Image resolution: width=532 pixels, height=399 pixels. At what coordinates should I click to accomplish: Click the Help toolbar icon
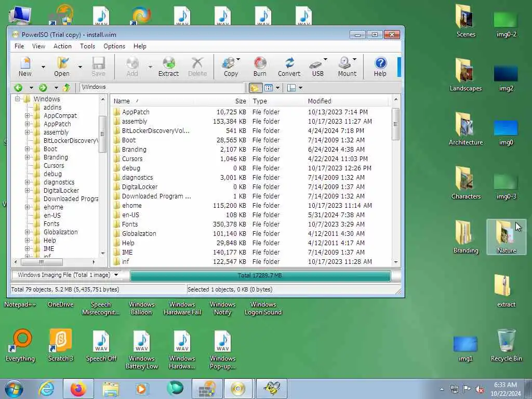[380, 67]
